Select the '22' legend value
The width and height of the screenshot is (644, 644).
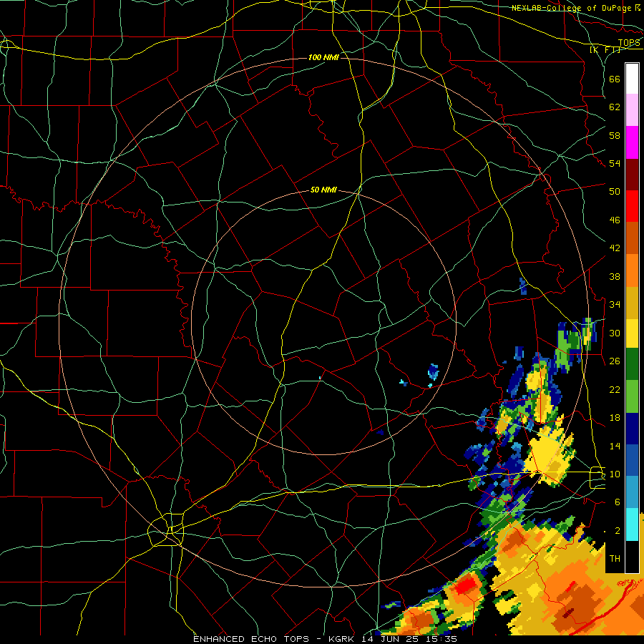(x=615, y=389)
